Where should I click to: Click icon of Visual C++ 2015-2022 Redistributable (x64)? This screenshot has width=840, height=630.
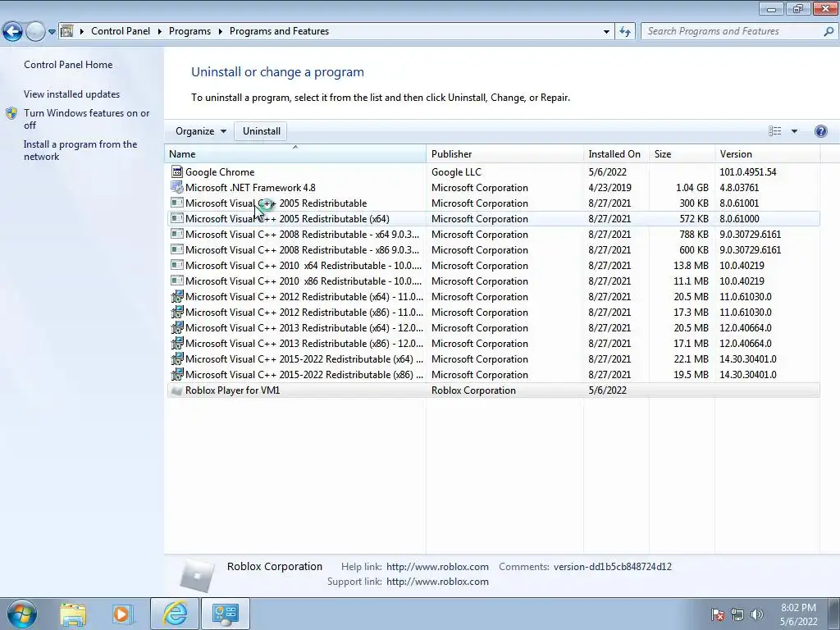177,359
